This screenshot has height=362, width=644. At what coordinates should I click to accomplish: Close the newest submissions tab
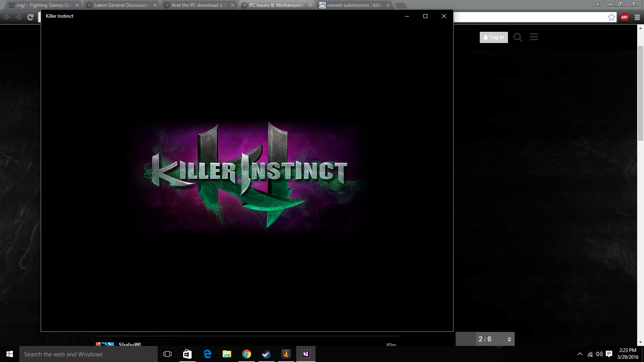(x=388, y=5)
